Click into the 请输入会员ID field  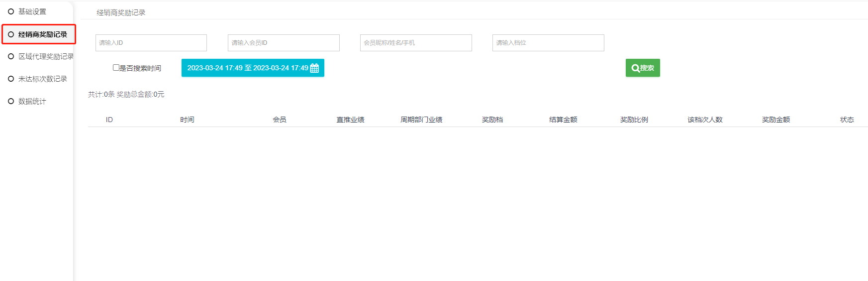[x=283, y=43]
